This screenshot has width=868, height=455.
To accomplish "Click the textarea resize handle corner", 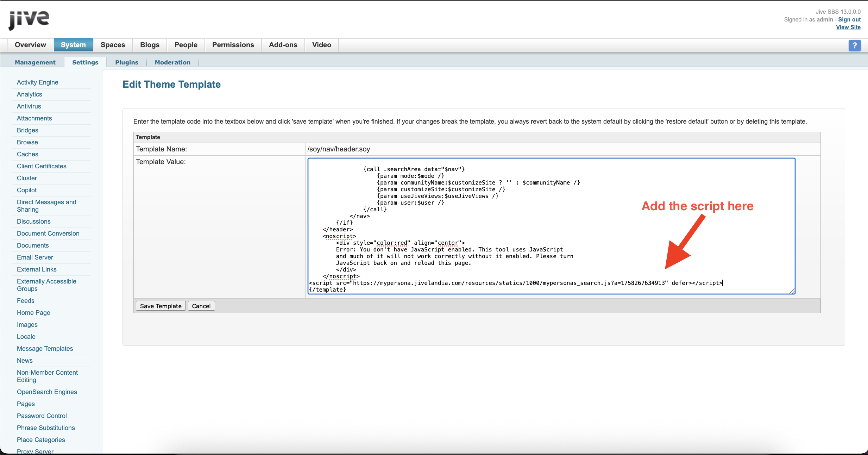I will click(x=792, y=291).
